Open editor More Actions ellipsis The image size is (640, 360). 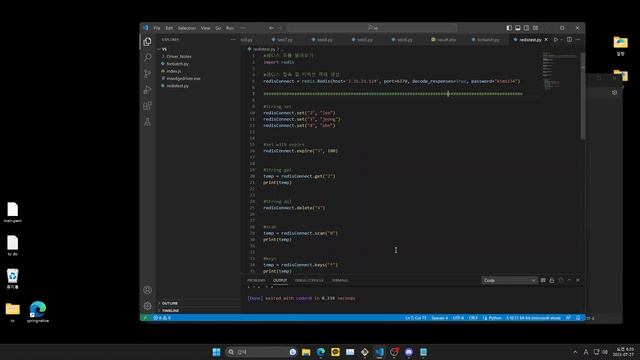click(x=578, y=40)
